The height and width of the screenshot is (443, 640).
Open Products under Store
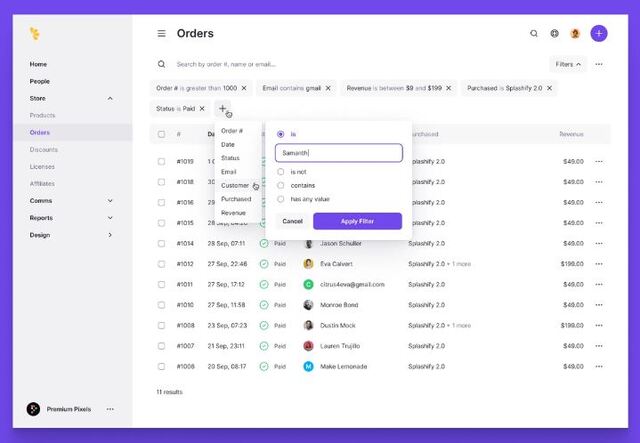tap(42, 116)
